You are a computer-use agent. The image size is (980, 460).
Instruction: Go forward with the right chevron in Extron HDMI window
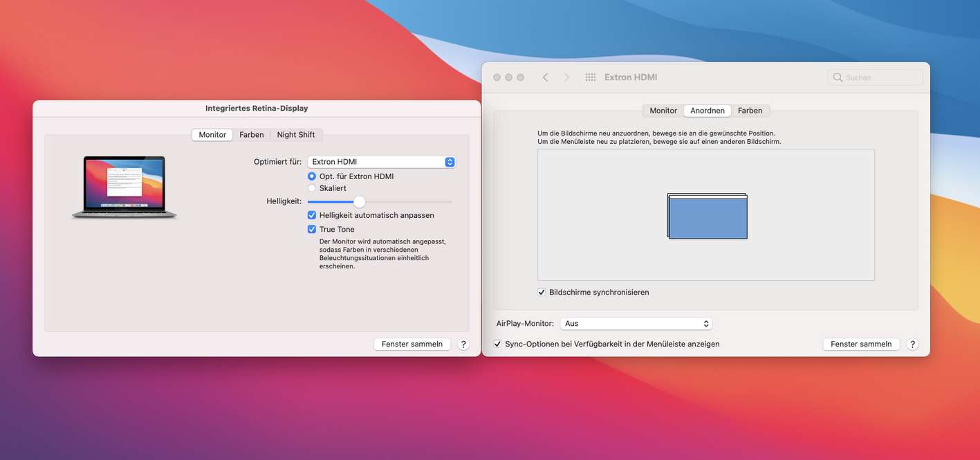click(566, 77)
